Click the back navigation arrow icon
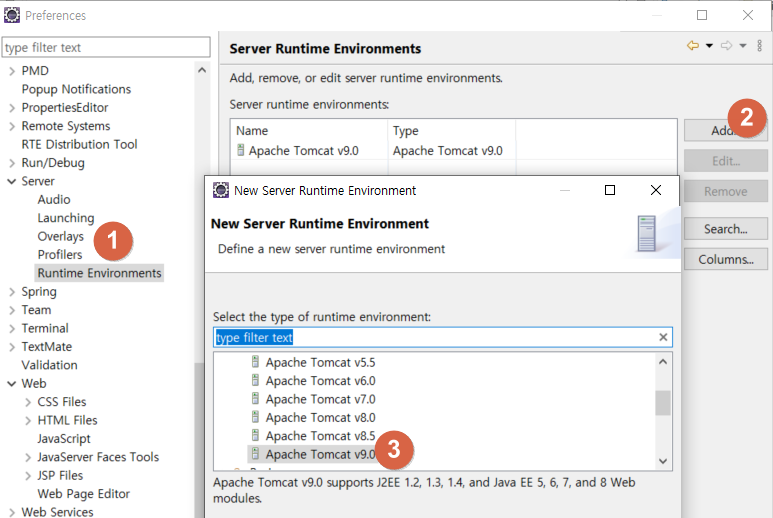The image size is (773, 518). [x=693, y=46]
